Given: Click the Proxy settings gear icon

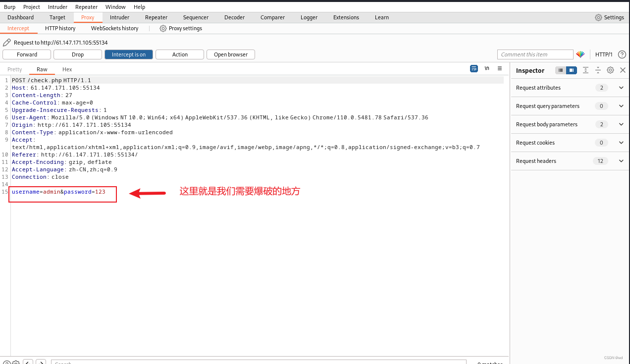Looking at the screenshot, I should 163,28.
